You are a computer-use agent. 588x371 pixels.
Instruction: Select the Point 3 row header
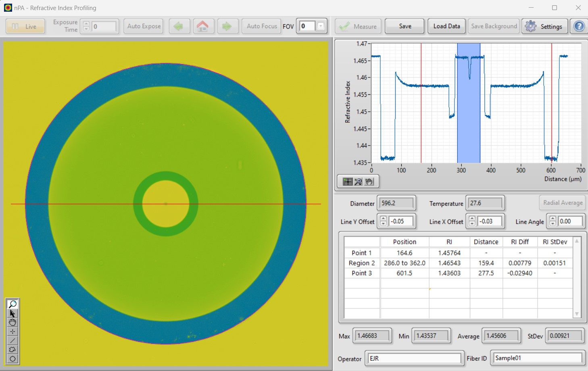[x=362, y=273]
